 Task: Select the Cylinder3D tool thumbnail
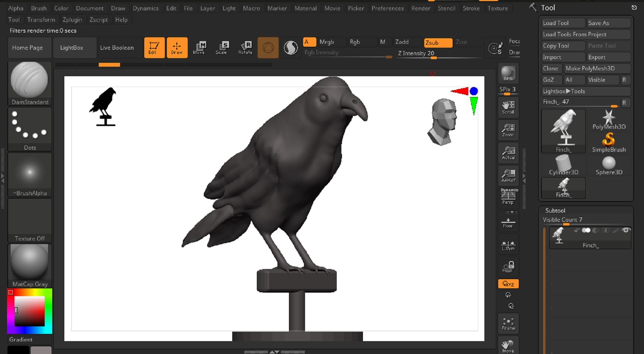[x=563, y=165]
